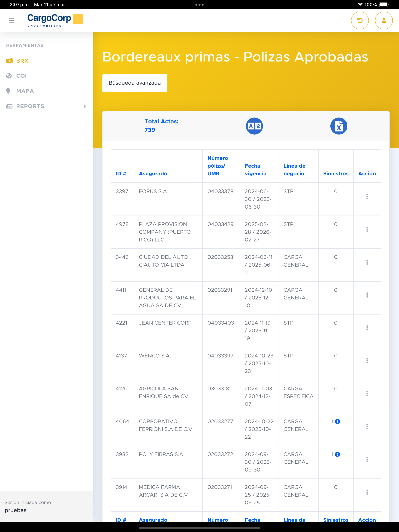
Task: Sort by ID # column header
Action: coord(121,174)
